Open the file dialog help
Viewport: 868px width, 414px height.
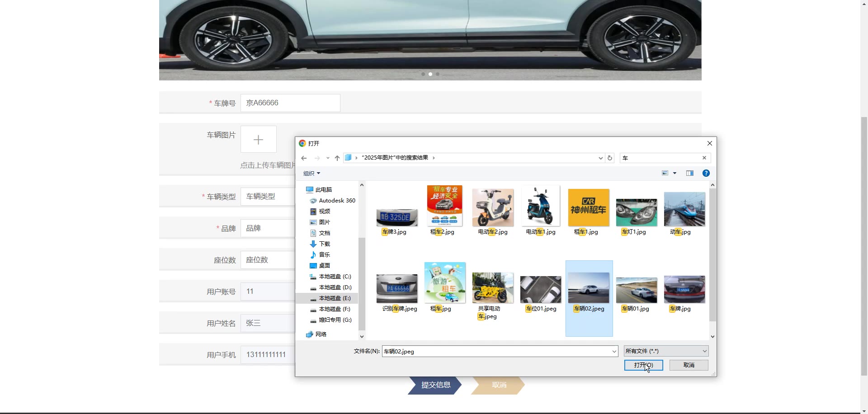point(706,173)
